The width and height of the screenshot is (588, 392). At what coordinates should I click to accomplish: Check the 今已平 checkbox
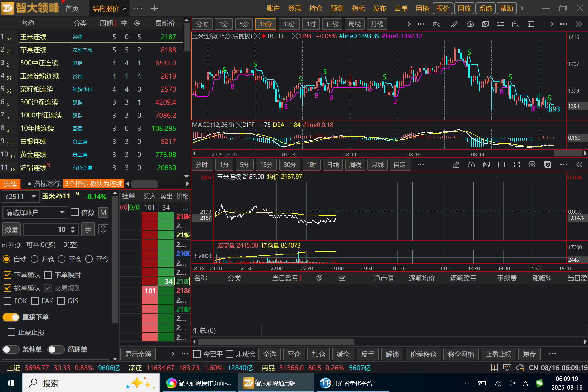(197, 354)
